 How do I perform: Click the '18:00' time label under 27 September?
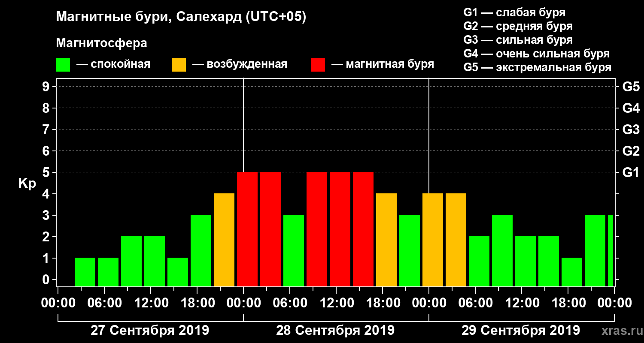(x=197, y=303)
